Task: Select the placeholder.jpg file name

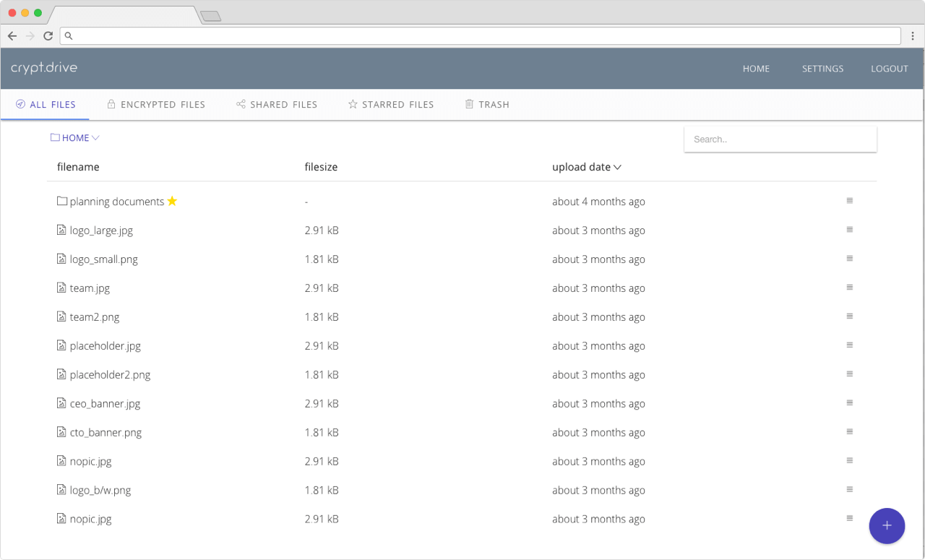Action: [106, 346]
